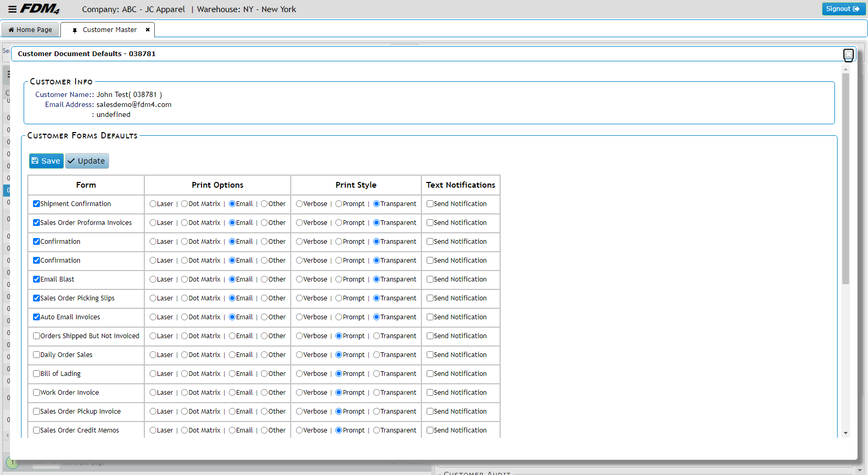The image size is (868, 475).
Task: Pick Email for Sales Order Pickup Invoice
Action: pyautogui.click(x=232, y=412)
